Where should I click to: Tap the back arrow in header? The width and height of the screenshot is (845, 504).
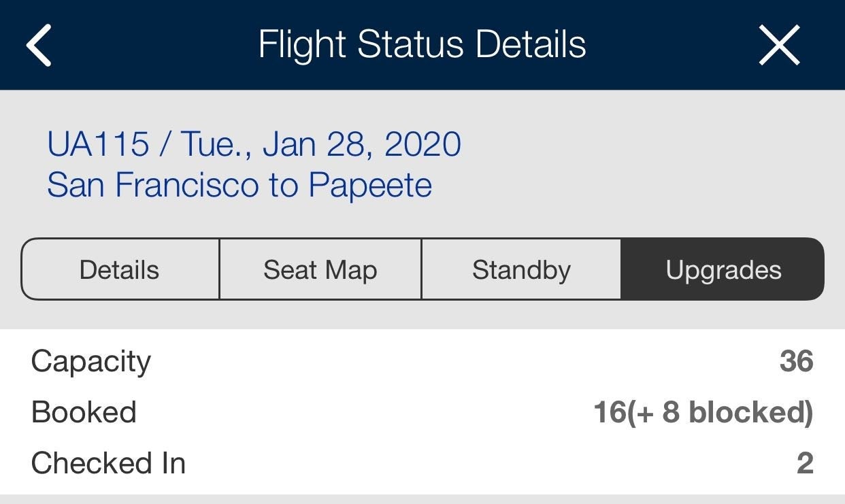pos(39,45)
